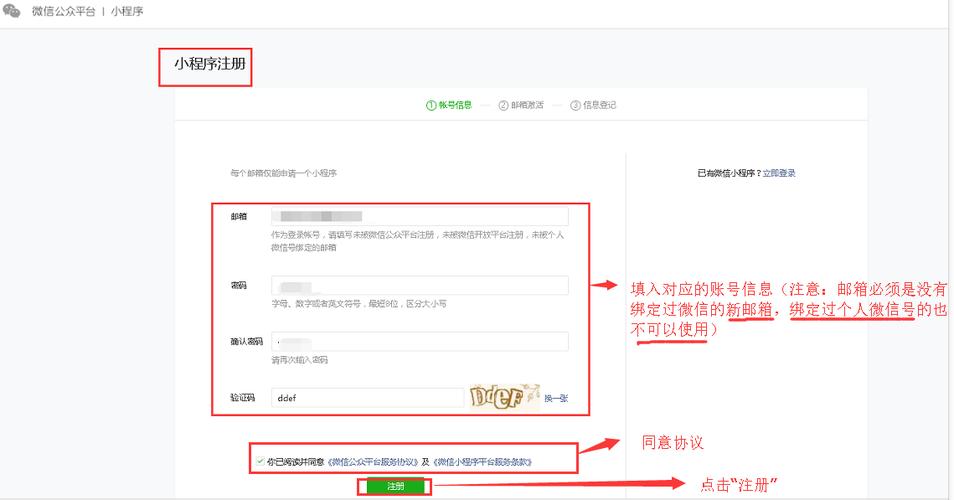Select step 2 邮箱激活 tab
Viewport: 954px width, 500px height.
(x=521, y=105)
